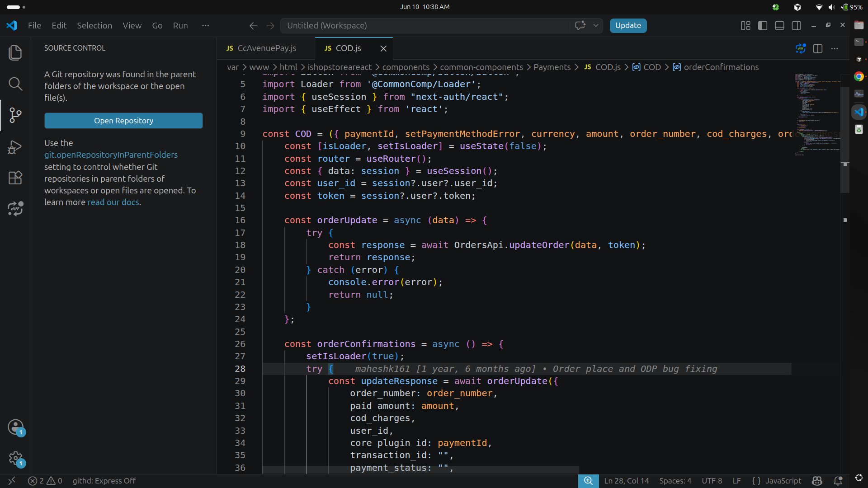Expand the components breadcrumb
The height and width of the screenshot is (488, 868).
click(406, 67)
